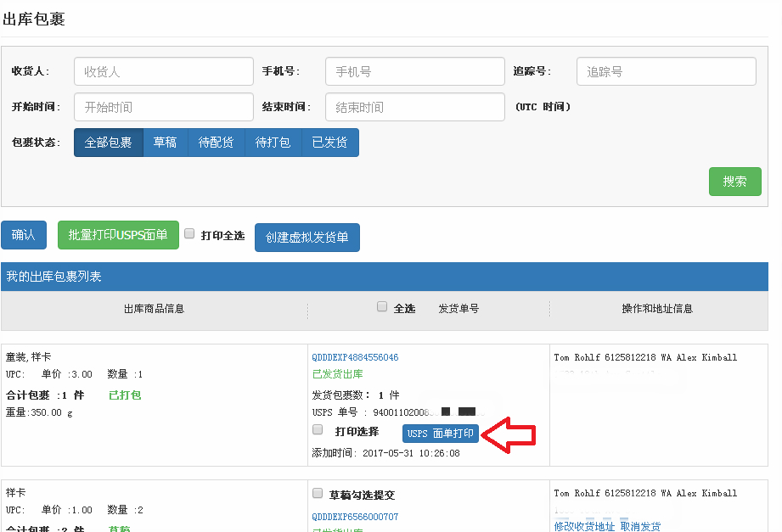Click the 追踪号 input field

[x=667, y=71]
